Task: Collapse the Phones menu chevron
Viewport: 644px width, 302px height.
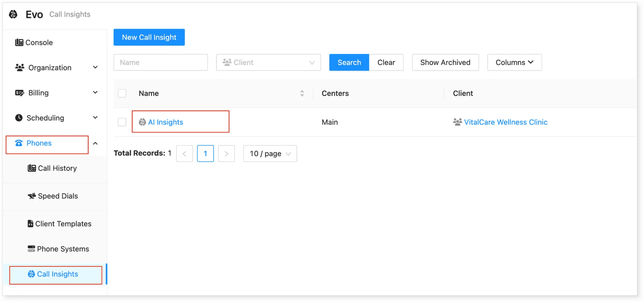Action: (x=95, y=143)
